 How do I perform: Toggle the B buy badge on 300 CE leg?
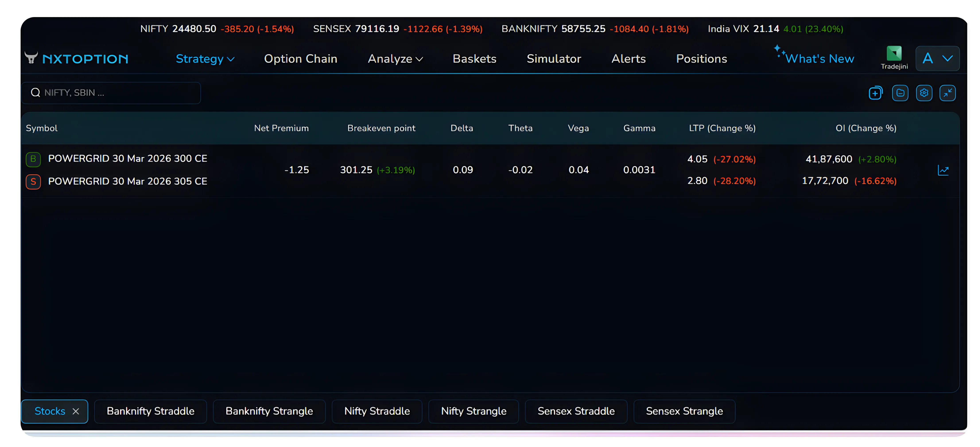tap(33, 159)
